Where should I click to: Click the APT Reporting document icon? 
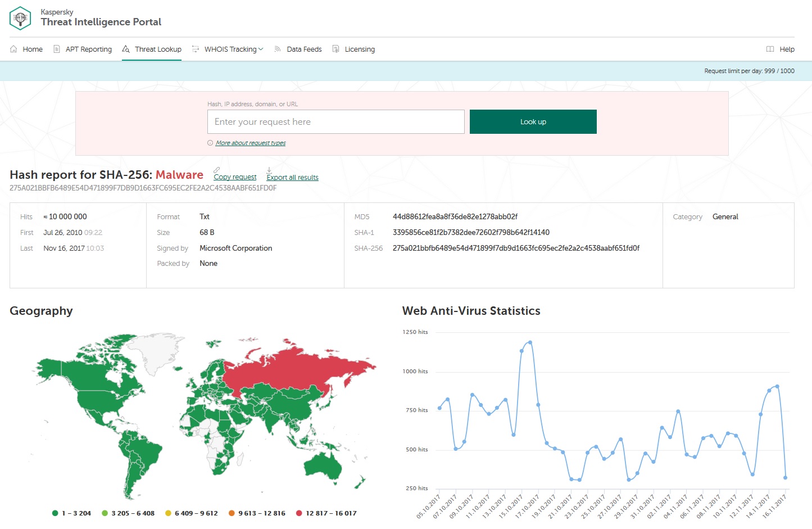click(57, 49)
